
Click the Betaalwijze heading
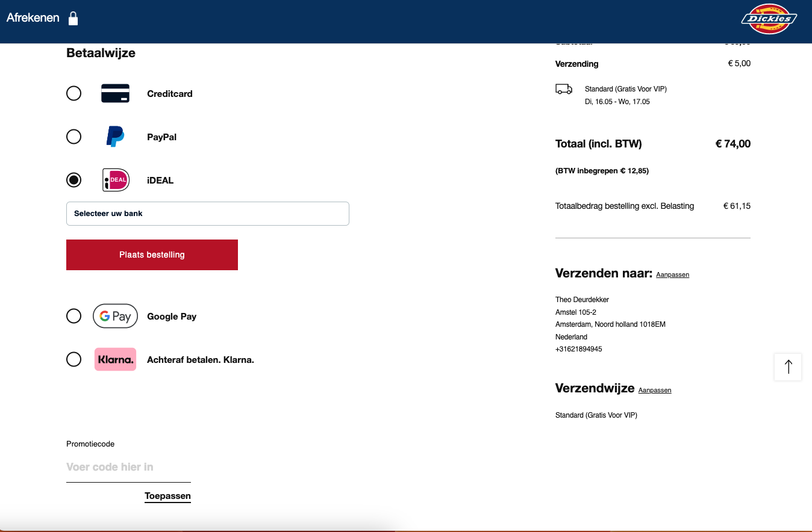(x=101, y=53)
